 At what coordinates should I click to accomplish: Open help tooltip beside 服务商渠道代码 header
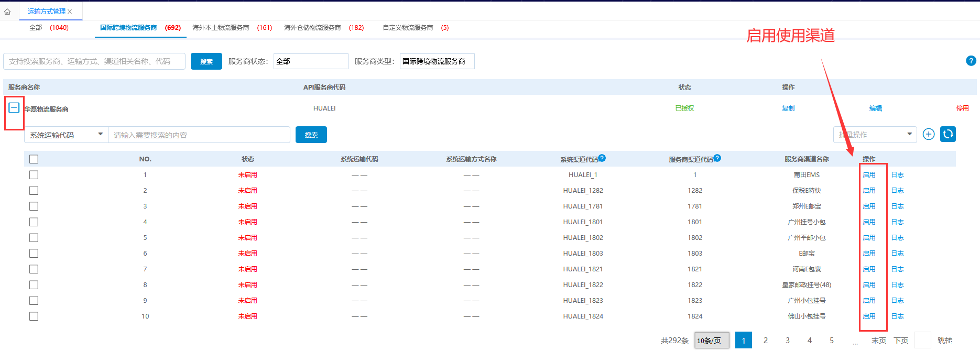[717, 158]
